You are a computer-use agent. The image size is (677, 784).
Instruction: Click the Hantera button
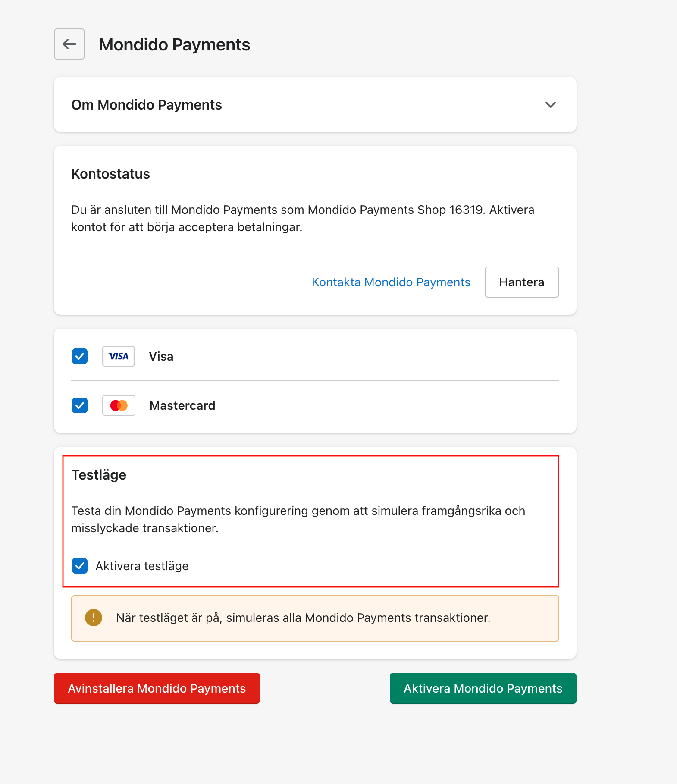pyautogui.click(x=522, y=282)
